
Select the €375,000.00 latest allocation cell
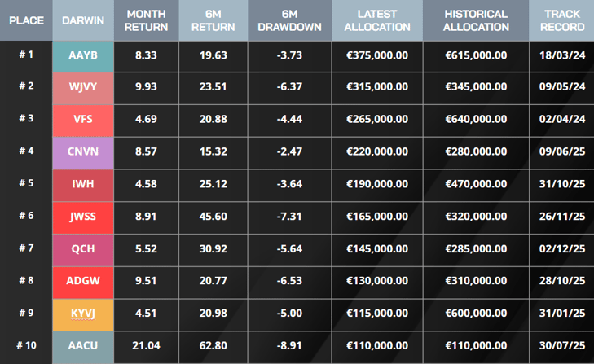coord(377,56)
